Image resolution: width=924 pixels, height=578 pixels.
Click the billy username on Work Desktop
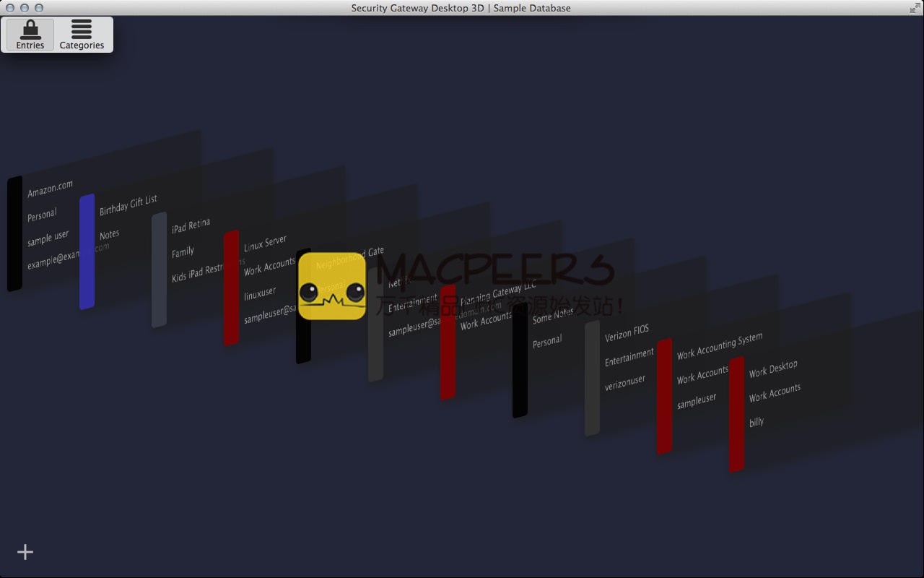(x=756, y=422)
